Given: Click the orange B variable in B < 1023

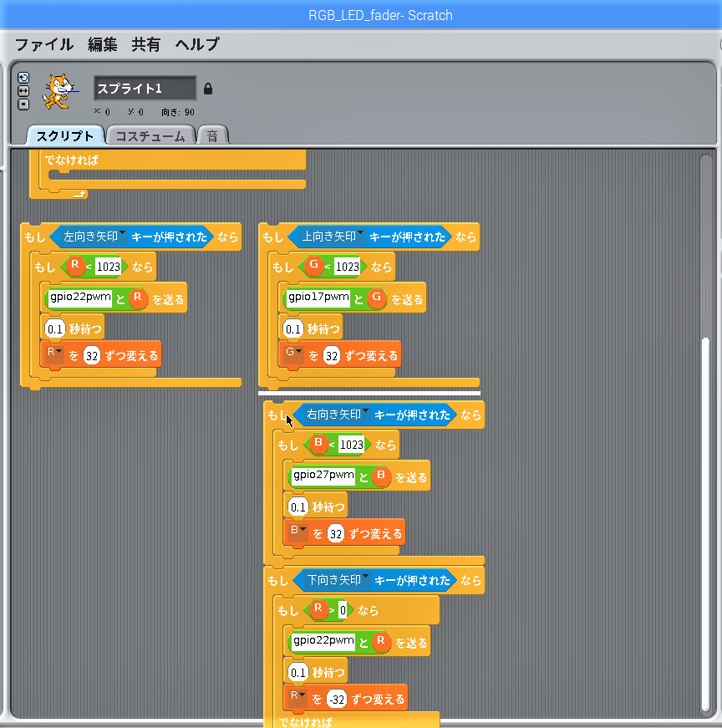Looking at the screenshot, I should click(x=318, y=444).
